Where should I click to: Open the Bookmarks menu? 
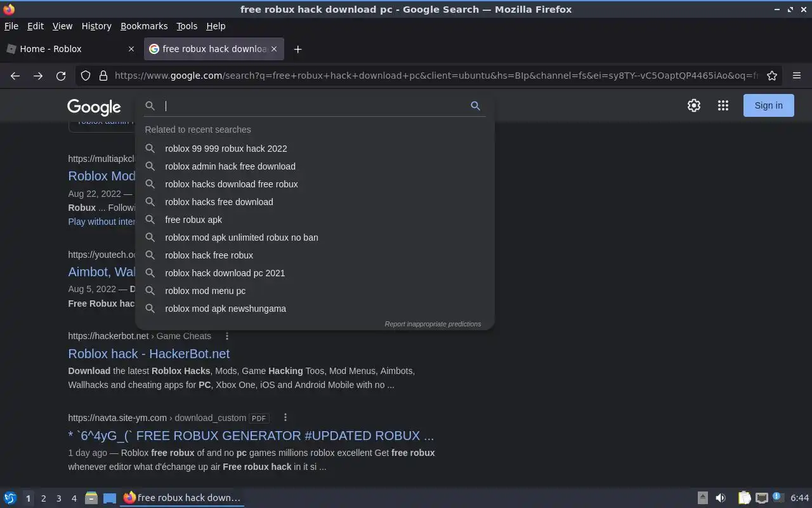144,26
